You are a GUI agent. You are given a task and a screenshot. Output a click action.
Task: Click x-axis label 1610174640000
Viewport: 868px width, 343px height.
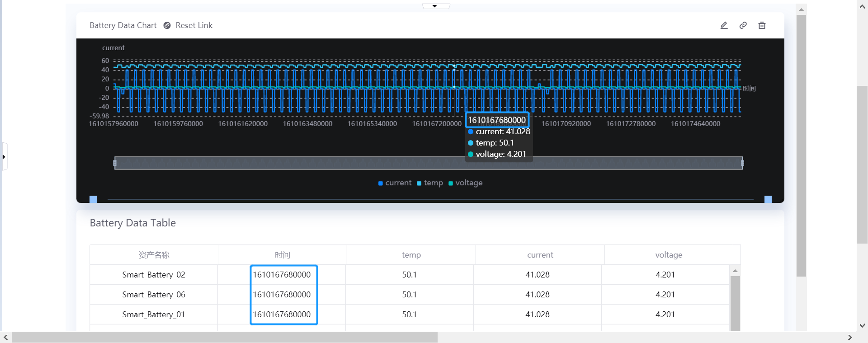(695, 124)
